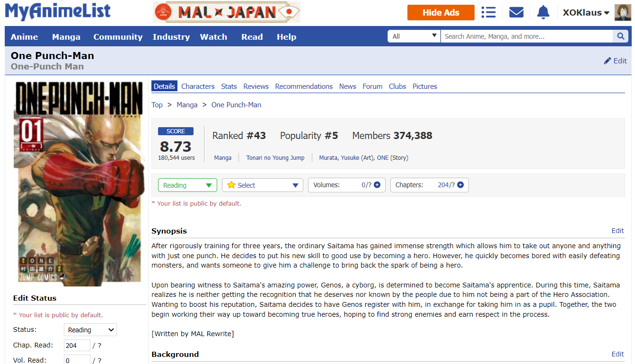Switch to the Characters tab
This screenshot has width=635, height=364.
point(198,87)
